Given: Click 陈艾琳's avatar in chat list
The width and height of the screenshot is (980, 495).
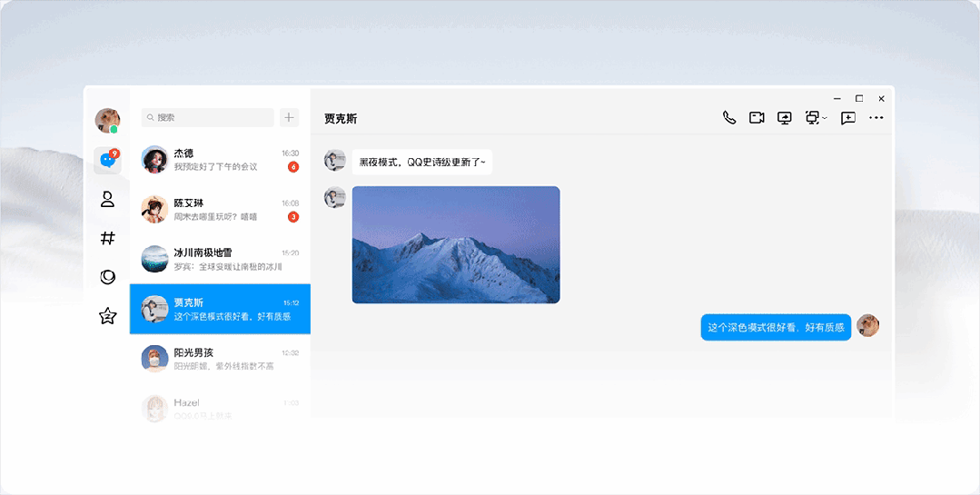Looking at the screenshot, I should click(154, 210).
